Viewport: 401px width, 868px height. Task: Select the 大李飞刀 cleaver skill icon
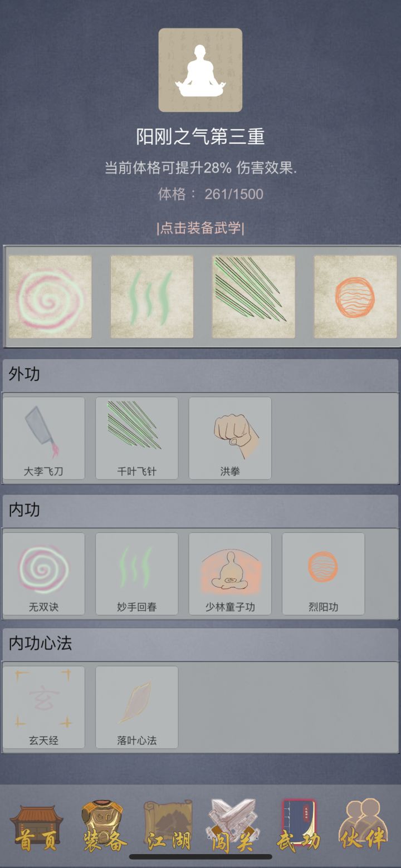click(x=44, y=438)
